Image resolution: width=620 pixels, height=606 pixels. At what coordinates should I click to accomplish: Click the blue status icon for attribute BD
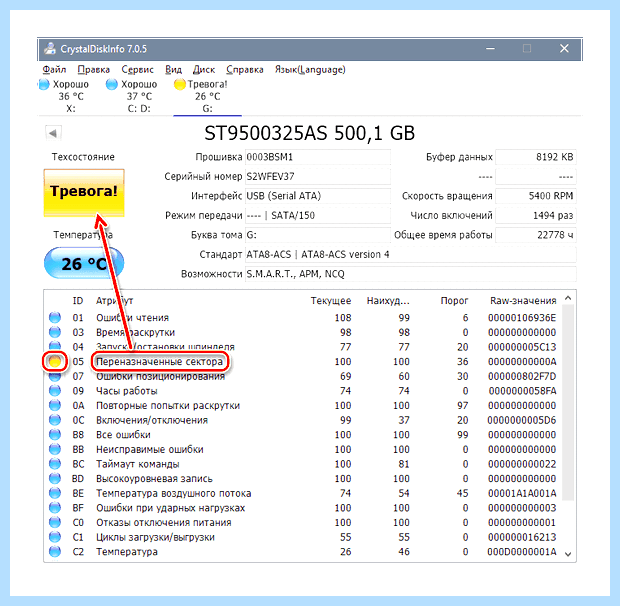click(x=55, y=478)
